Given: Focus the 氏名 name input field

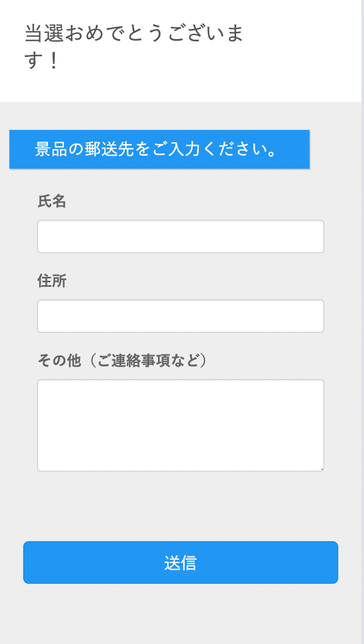Looking at the screenshot, I should coord(180,237).
